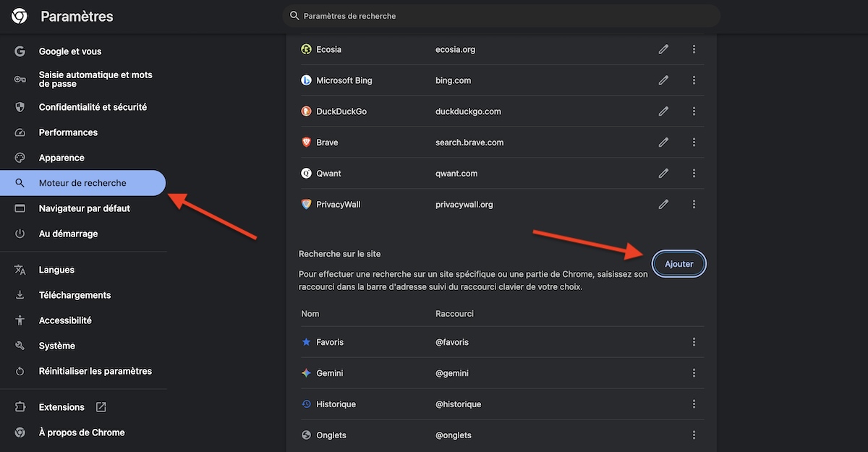The height and width of the screenshot is (452, 868).
Task: Click the speedometer Performances icon
Action: [20, 132]
